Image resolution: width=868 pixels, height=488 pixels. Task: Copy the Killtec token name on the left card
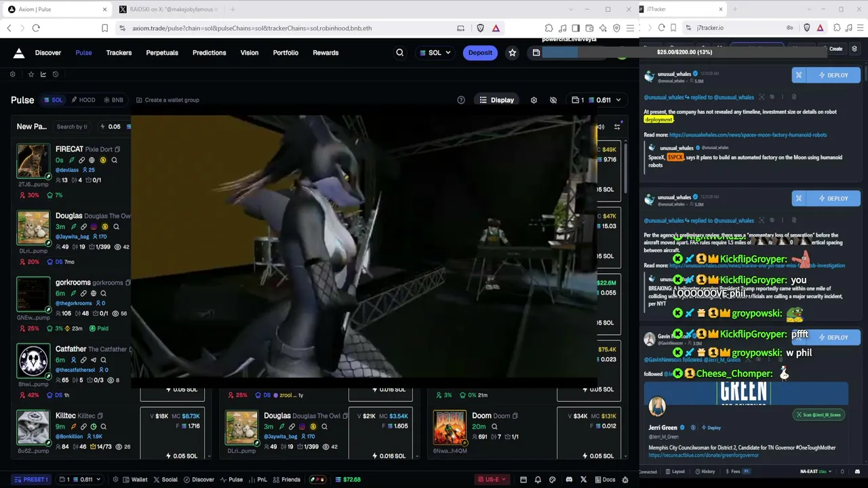pos(100,416)
